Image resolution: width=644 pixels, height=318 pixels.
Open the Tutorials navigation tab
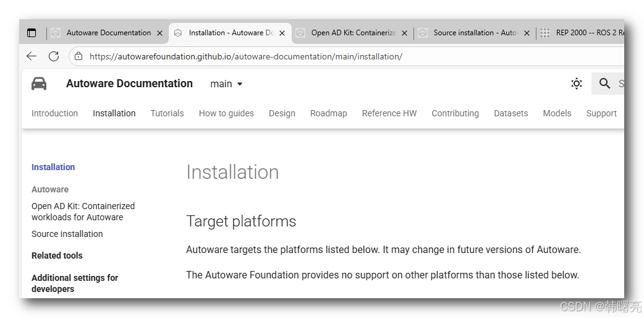[x=167, y=113]
